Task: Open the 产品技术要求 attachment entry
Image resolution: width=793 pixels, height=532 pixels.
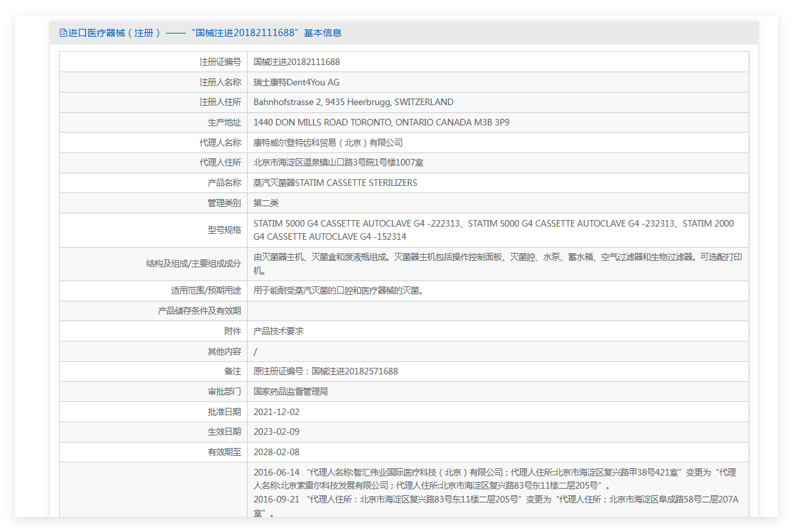Action: point(279,331)
